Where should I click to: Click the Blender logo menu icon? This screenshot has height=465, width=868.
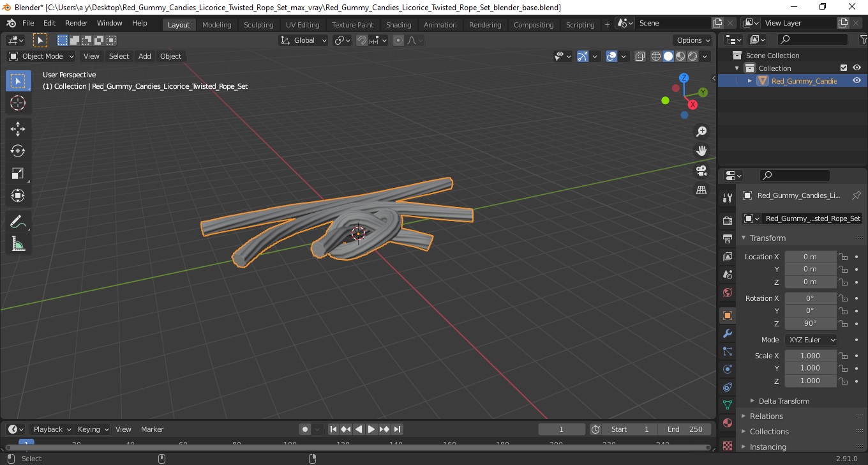click(x=11, y=23)
